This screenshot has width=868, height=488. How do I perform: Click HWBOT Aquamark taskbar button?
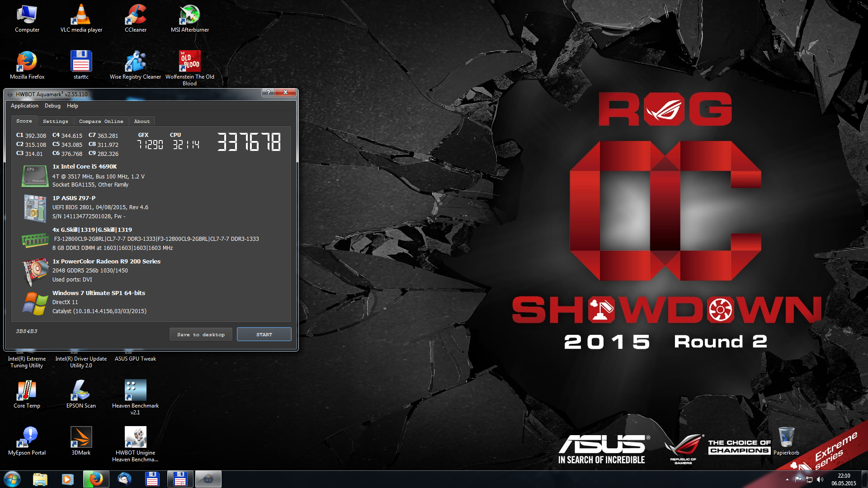tap(208, 479)
